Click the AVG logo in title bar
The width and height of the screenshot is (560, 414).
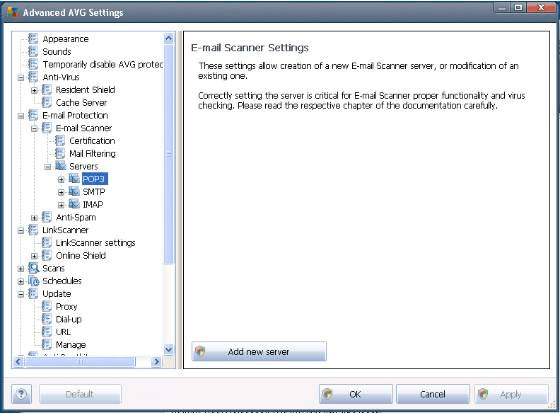click(13, 12)
